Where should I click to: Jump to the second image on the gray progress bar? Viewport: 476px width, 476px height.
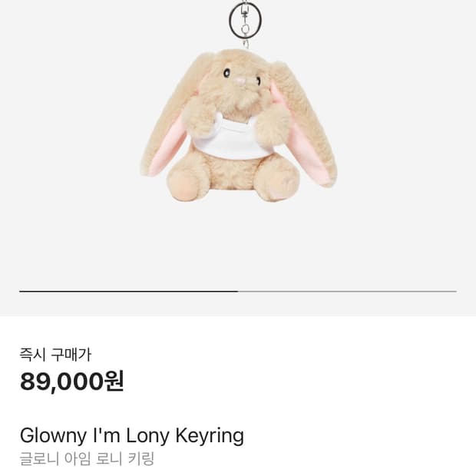coord(347,291)
